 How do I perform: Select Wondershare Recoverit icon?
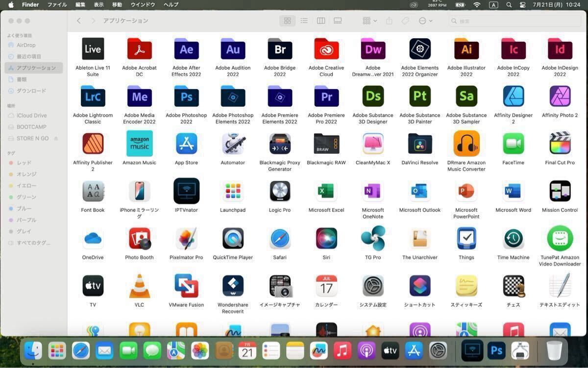(233, 286)
